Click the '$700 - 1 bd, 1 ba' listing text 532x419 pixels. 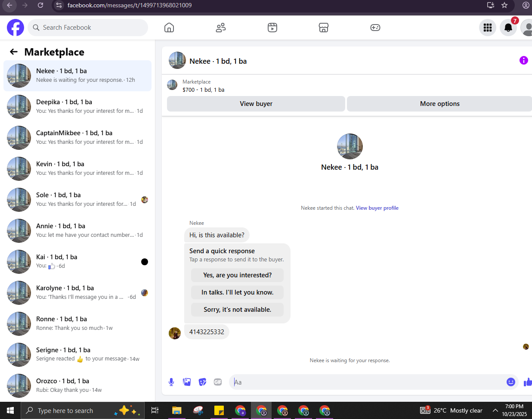(203, 90)
